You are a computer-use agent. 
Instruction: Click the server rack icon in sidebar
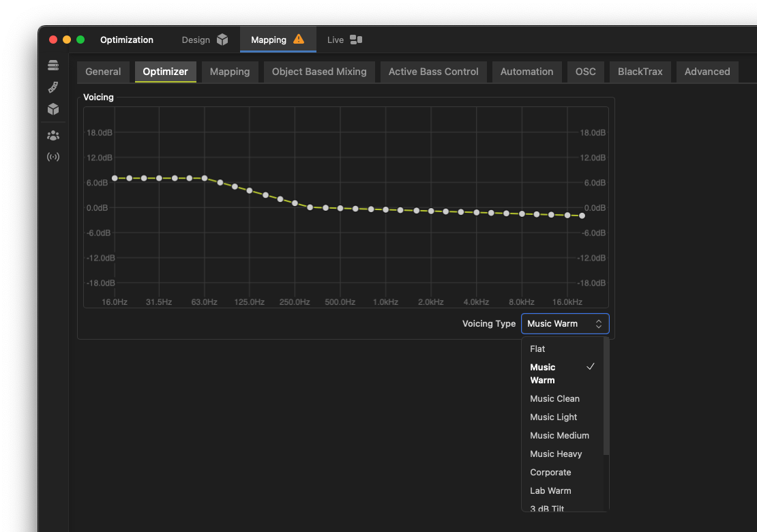[53, 65]
